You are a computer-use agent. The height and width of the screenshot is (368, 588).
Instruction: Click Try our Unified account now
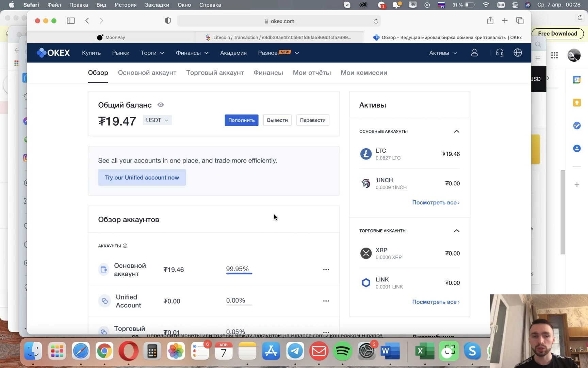tap(142, 178)
